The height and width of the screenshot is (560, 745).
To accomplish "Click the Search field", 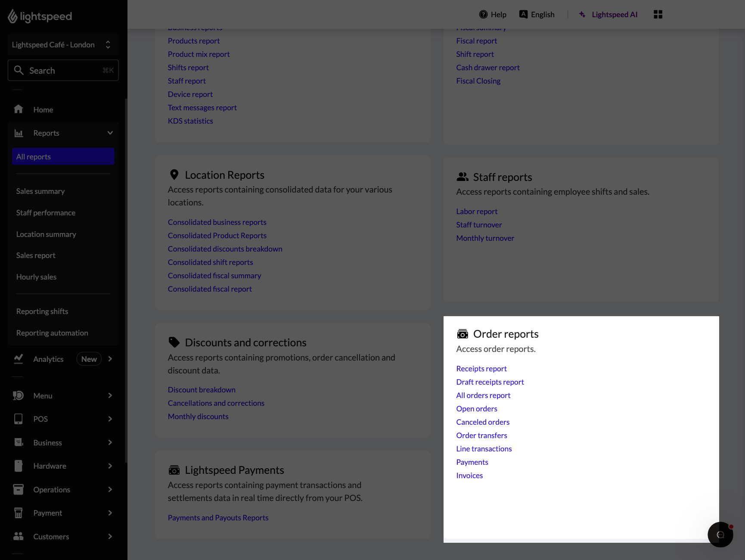I will pos(63,70).
